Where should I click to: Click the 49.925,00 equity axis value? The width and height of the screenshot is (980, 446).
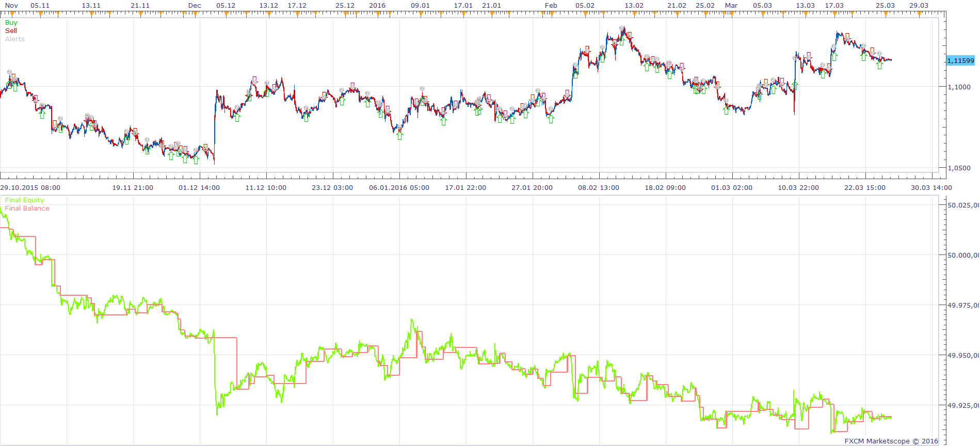click(x=963, y=406)
